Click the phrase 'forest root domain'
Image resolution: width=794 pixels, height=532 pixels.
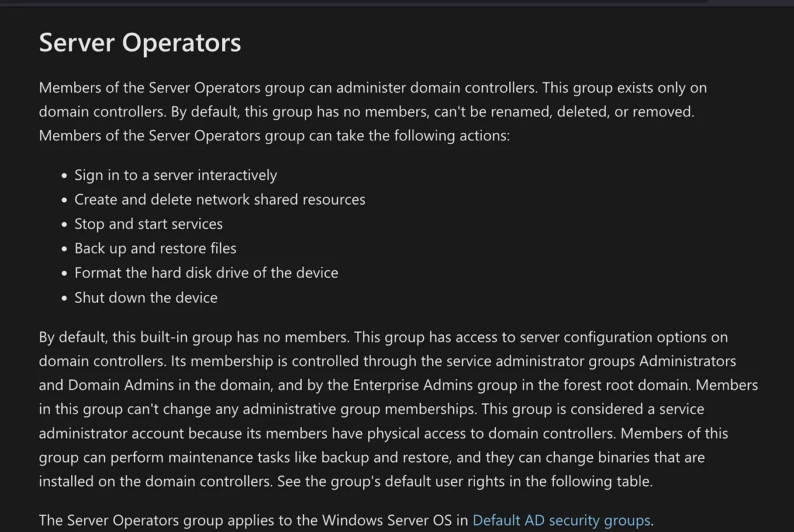tap(613, 385)
